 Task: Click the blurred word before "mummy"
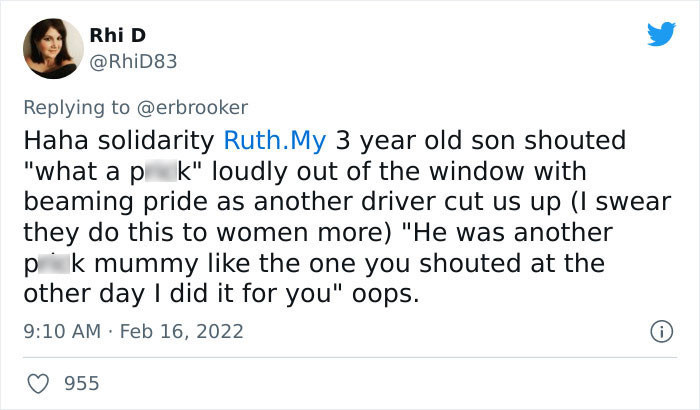tap(51, 264)
